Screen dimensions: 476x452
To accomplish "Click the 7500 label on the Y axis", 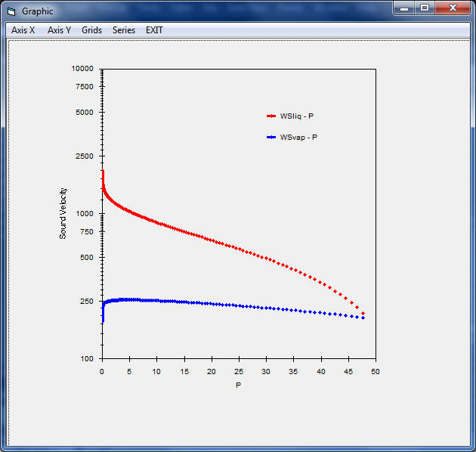I will point(85,87).
